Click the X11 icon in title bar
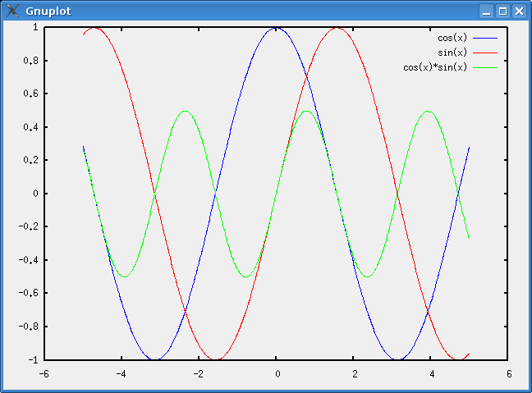 point(12,11)
